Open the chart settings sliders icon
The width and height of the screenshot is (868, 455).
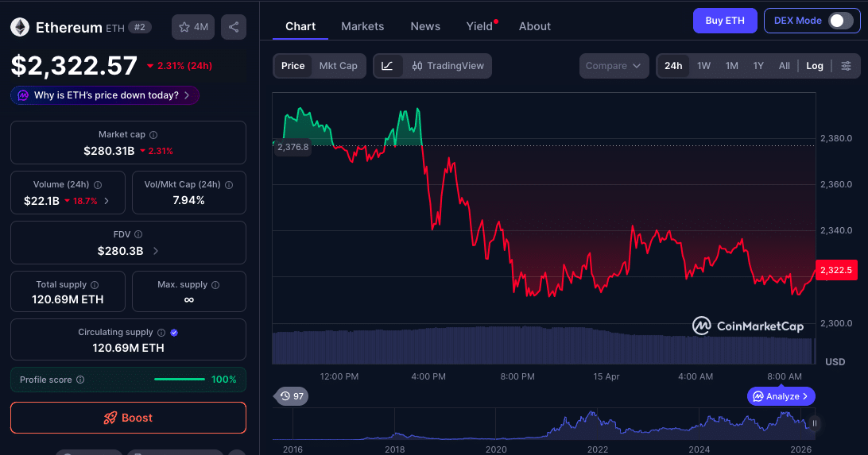846,66
